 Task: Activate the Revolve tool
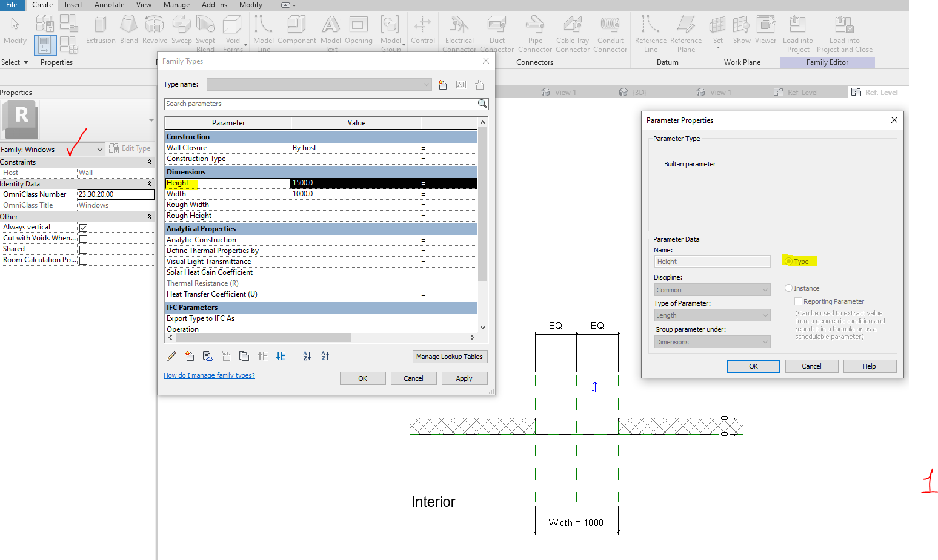pyautogui.click(x=155, y=30)
